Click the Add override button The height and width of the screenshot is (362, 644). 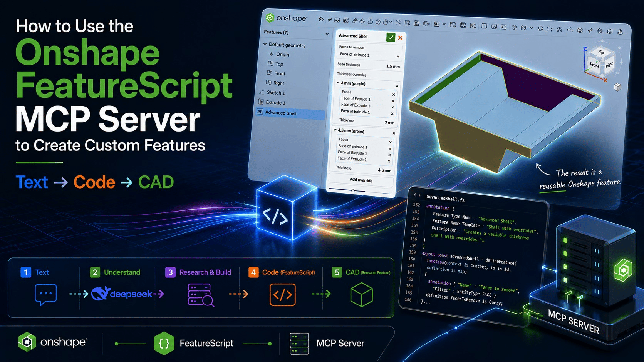pos(361,180)
